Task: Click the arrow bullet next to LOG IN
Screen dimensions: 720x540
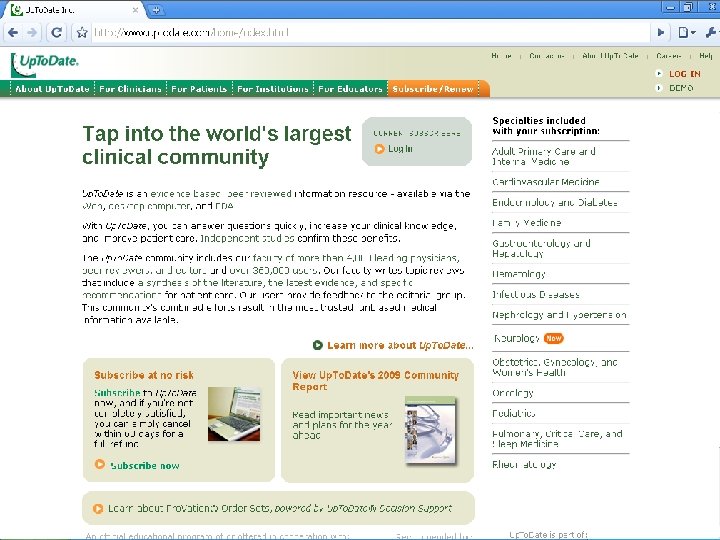Action: coord(659,73)
